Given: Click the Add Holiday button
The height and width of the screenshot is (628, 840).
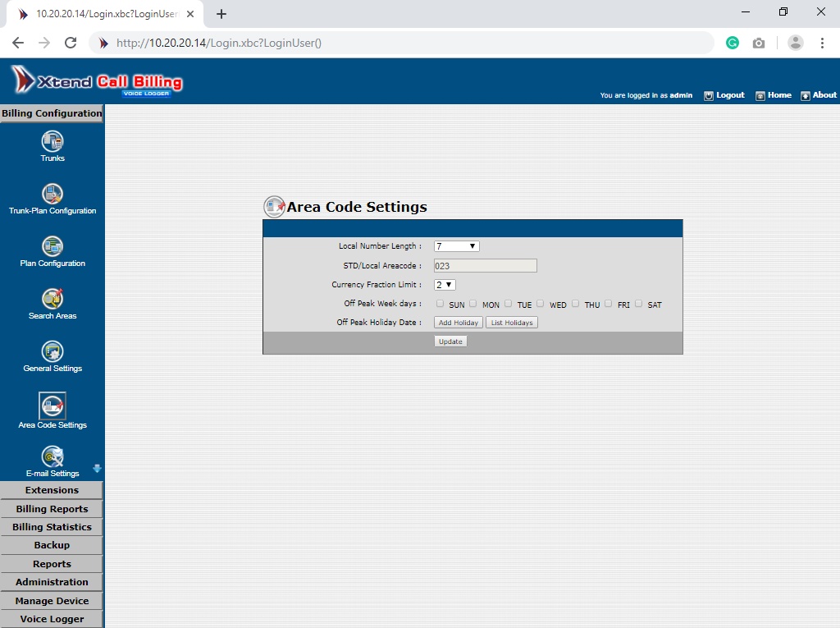Looking at the screenshot, I should (x=459, y=323).
